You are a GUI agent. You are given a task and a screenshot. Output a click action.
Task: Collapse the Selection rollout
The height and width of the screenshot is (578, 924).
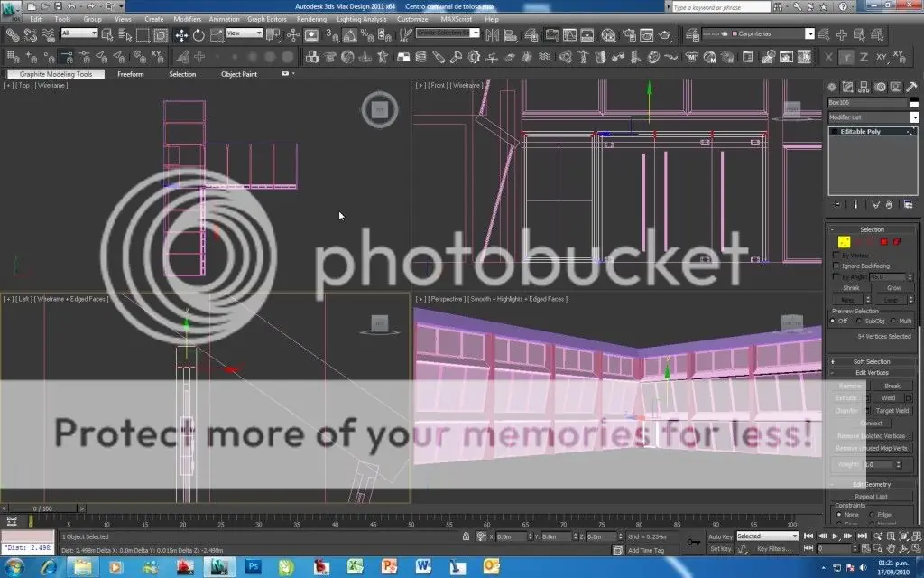pos(872,229)
